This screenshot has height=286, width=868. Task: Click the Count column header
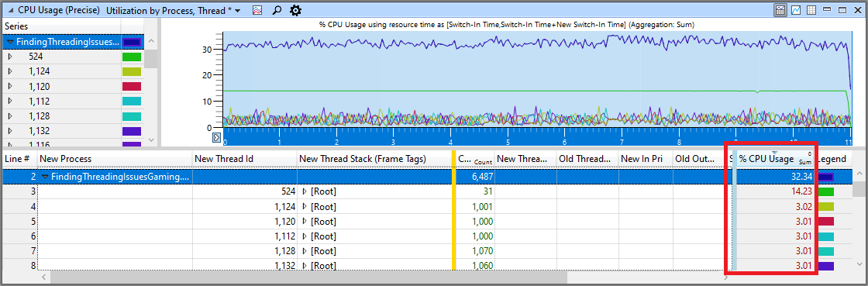click(475, 159)
